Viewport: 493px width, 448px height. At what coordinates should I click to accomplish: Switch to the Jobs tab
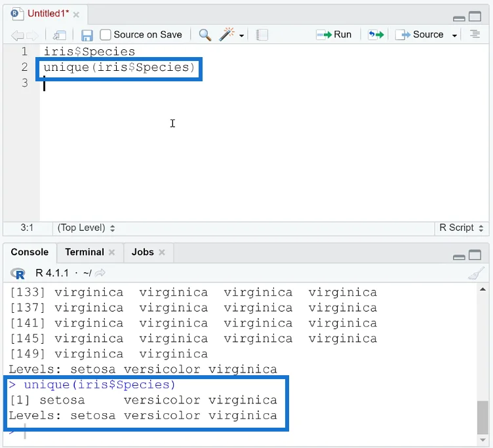tap(143, 252)
